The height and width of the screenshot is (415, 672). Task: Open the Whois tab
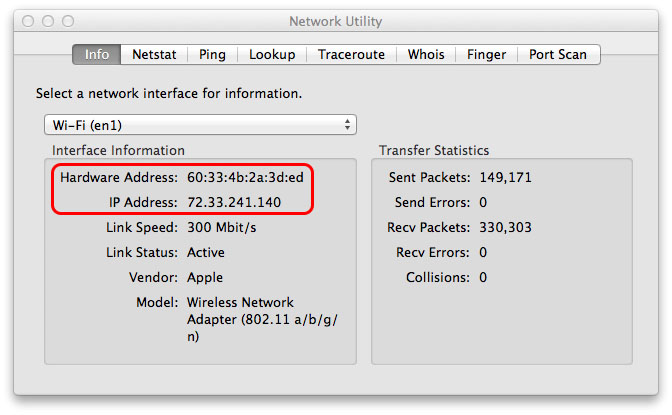click(x=426, y=54)
